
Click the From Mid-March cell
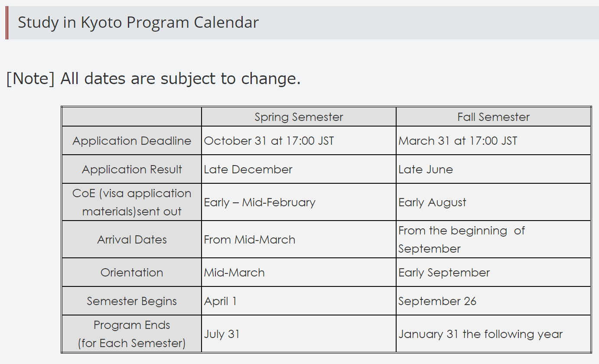click(299, 240)
